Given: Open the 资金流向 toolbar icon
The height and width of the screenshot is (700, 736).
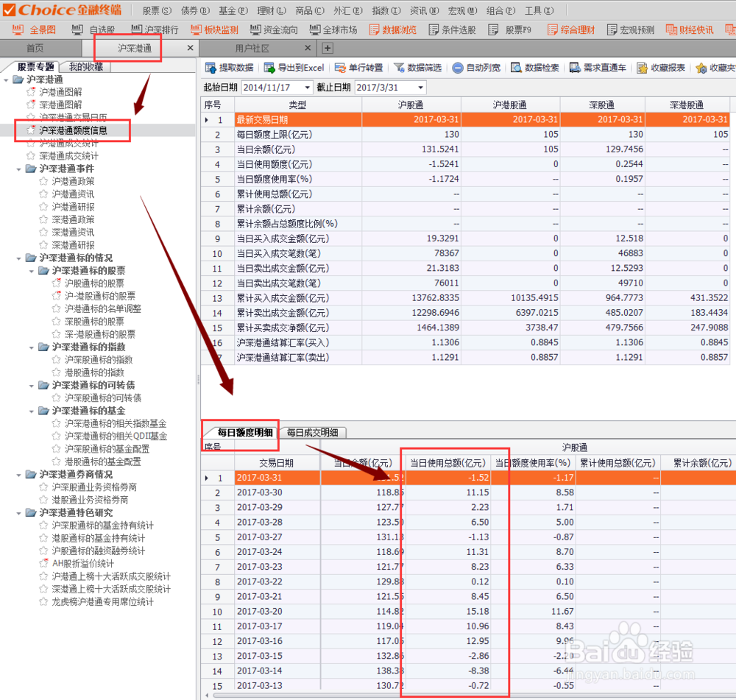Looking at the screenshot, I should click(x=255, y=30).
